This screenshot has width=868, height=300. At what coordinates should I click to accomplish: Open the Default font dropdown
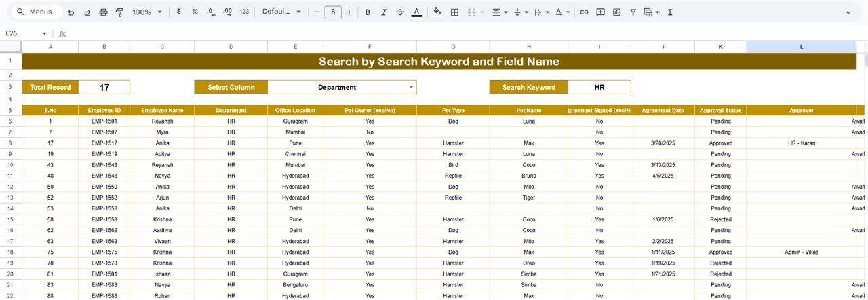[x=281, y=12]
